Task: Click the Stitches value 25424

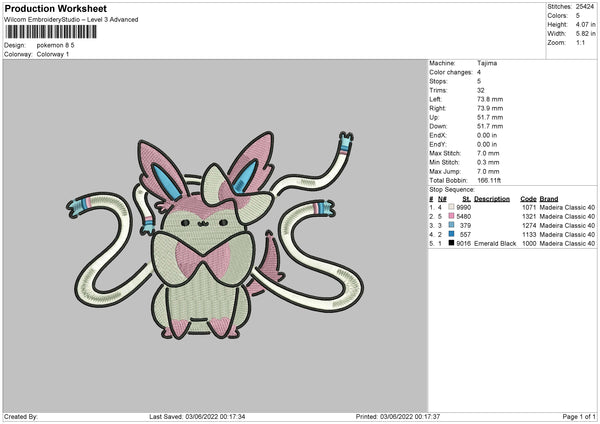Action: 585,7
